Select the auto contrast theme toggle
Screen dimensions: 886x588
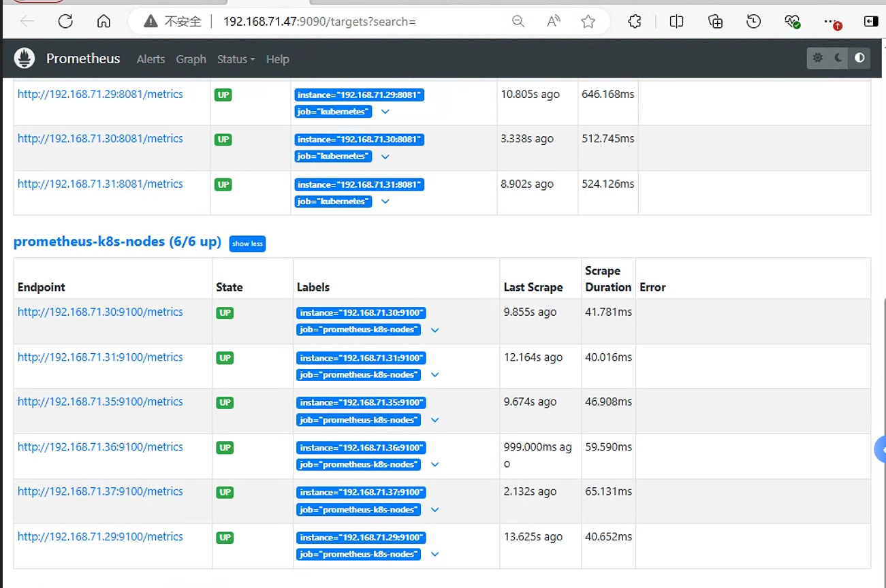click(x=859, y=59)
